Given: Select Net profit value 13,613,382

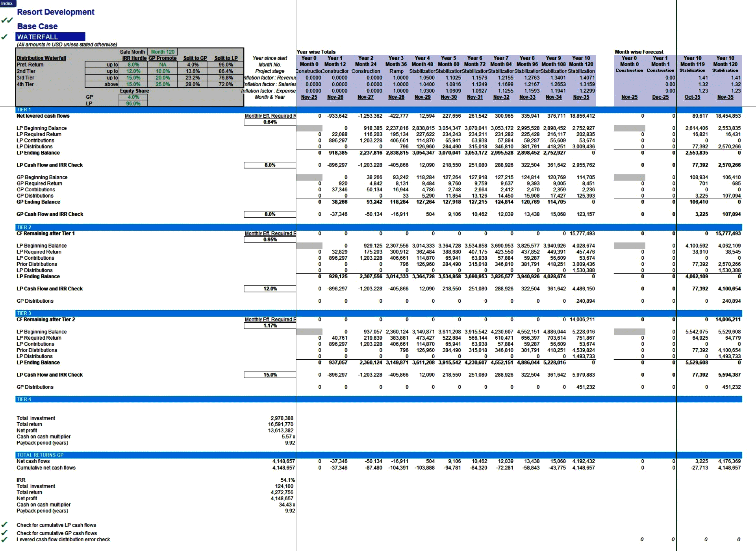Looking at the screenshot, I should (x=281, y=431).
